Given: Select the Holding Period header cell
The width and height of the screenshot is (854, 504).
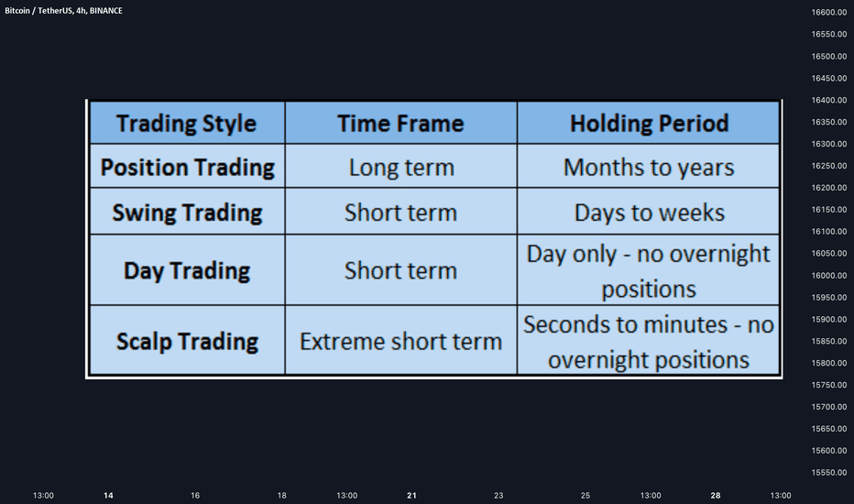Looking at the screenshot, I should point(649,123).
